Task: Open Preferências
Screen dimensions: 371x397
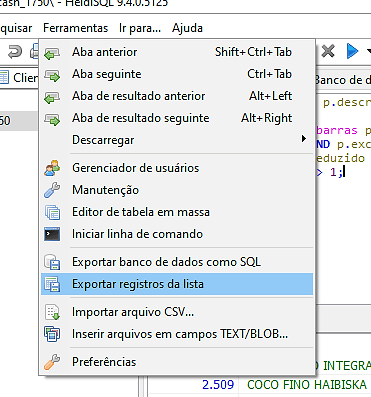Action: [x=177, y=362]
